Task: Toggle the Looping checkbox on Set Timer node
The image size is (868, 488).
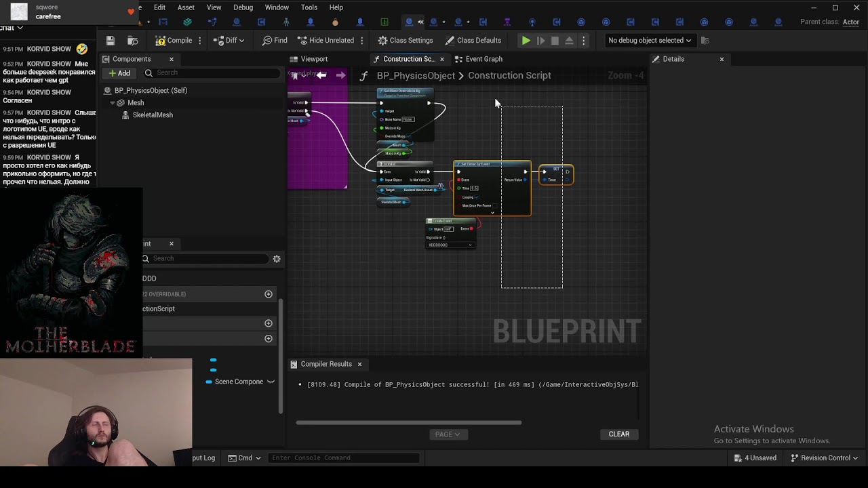Action: click(x=477, y=197)
